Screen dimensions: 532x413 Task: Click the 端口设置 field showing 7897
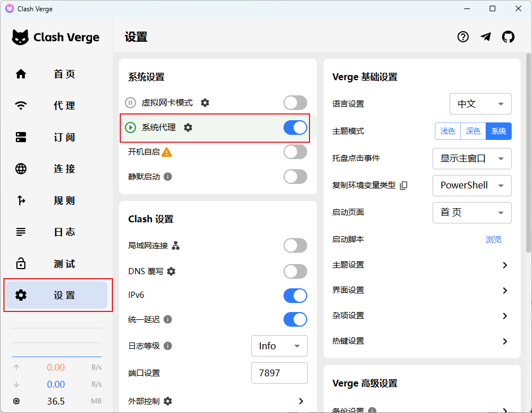point(279,373)
